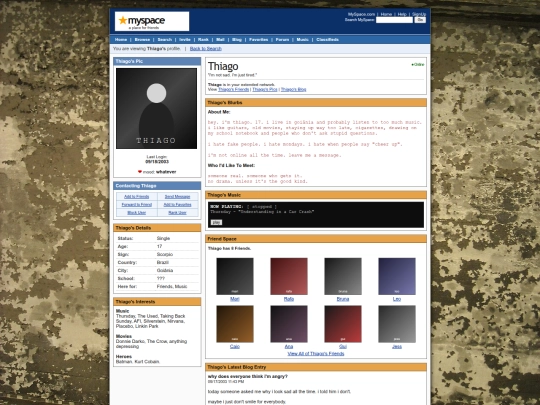Click Send Message
The height and width of the screenshot is (405, 540).
[x=177, y=197]
